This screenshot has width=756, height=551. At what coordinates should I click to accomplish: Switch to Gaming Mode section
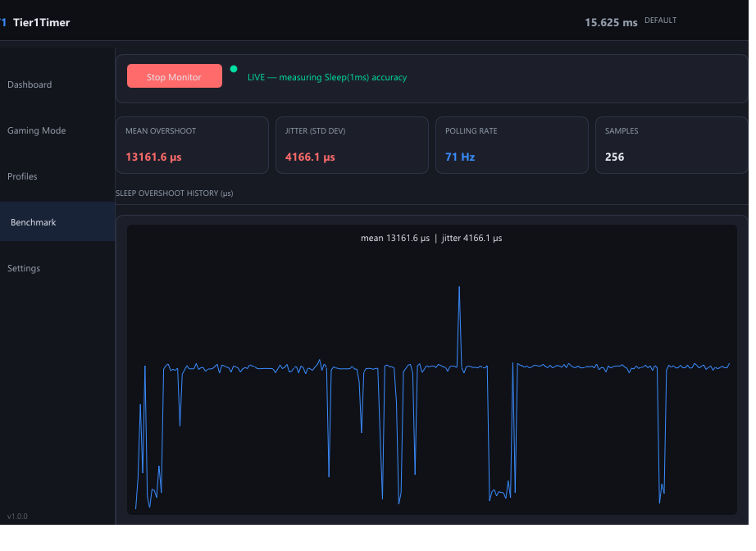pos(37,130)
